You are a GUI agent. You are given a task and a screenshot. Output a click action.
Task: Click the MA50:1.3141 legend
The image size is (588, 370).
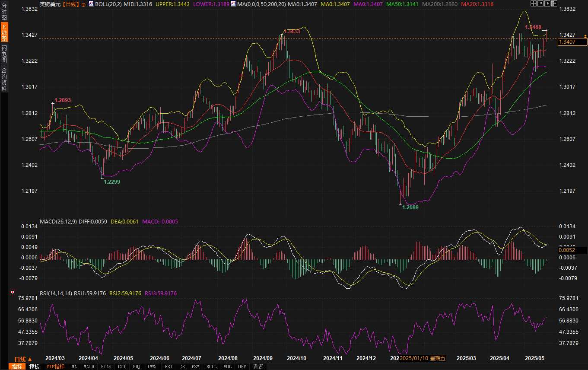point(403,4)
